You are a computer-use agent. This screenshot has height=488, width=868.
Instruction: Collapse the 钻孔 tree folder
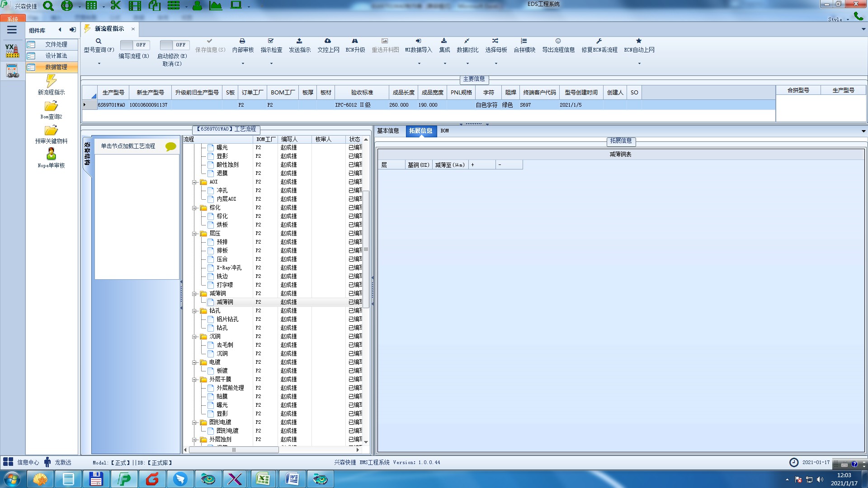click(x=194, y=311)
